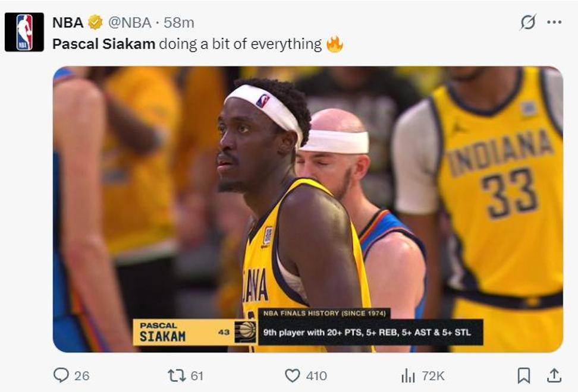Open the Pascal Siakam video thumbnail
Image resolution: width=578 pixels, height=392 pixels.
pyautogui.click(x=307, y=208)
